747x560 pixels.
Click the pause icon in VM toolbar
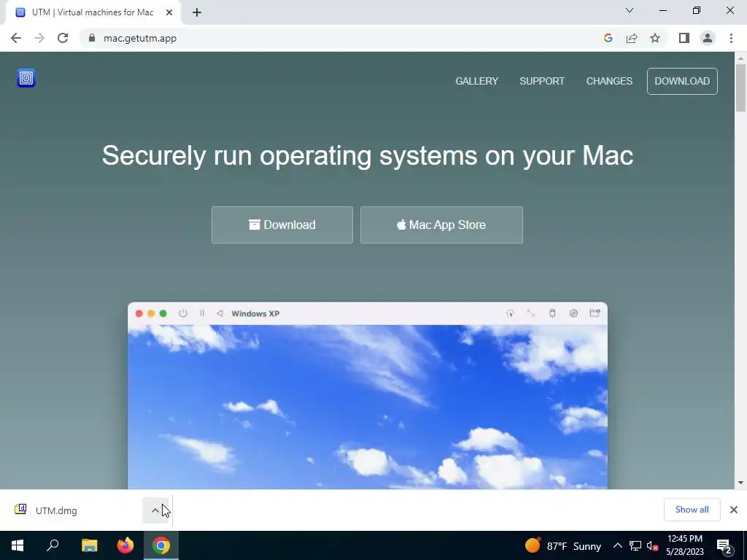[202, 314]
